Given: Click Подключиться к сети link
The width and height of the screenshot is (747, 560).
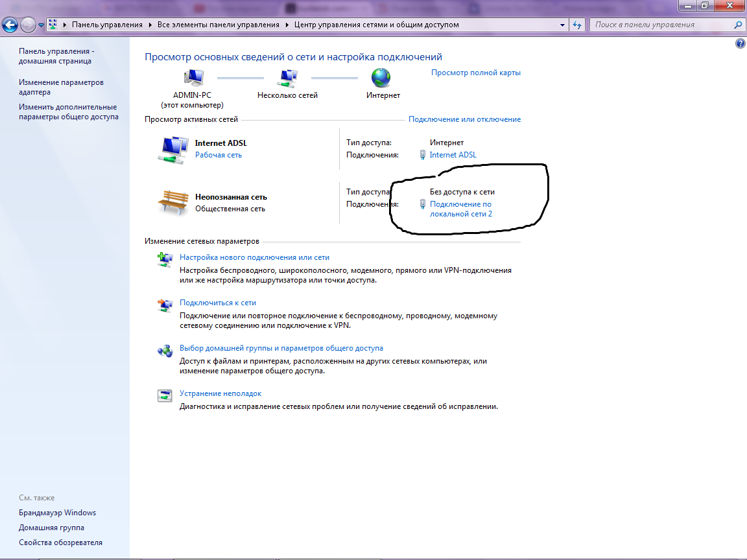Looking at the screenshot, I should click(218, 303).
